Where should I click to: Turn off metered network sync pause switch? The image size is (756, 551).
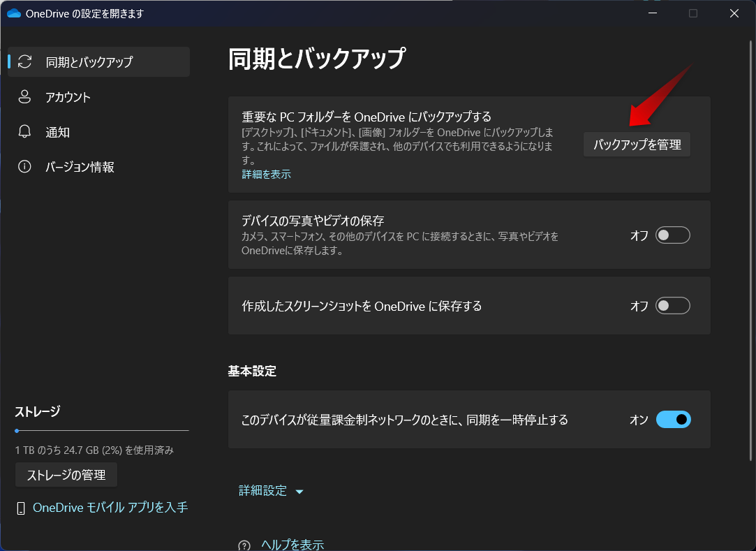[x=673, y=419]
